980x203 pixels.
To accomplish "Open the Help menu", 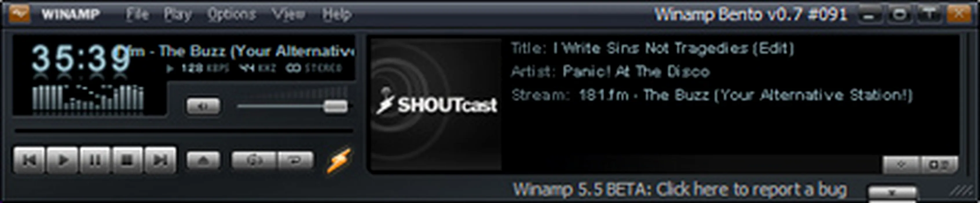I will tap(336, 14).
